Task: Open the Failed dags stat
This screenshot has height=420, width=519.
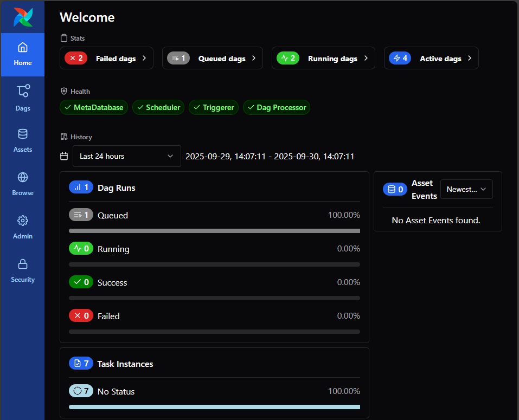Action: [106, 58]
